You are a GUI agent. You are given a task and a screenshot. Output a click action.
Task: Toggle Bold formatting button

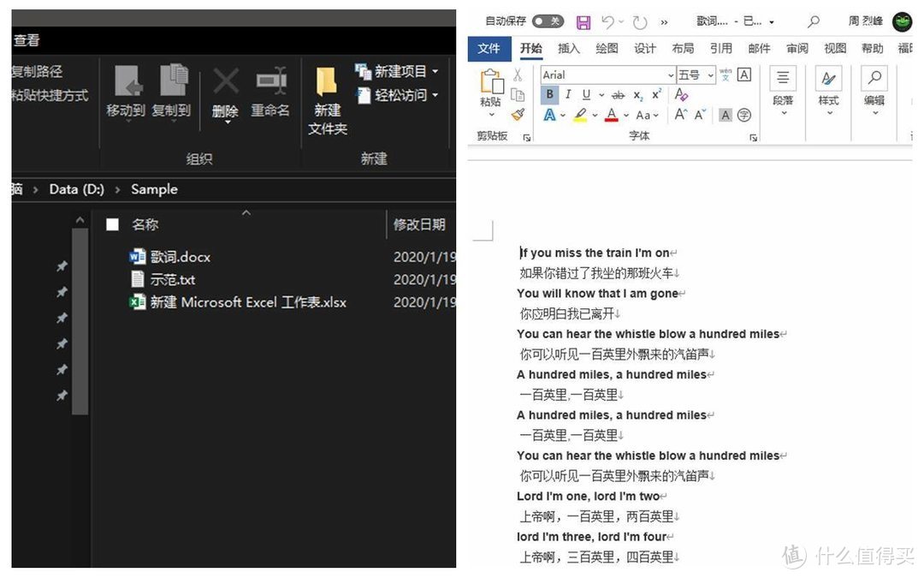click(x=549, y=94)
